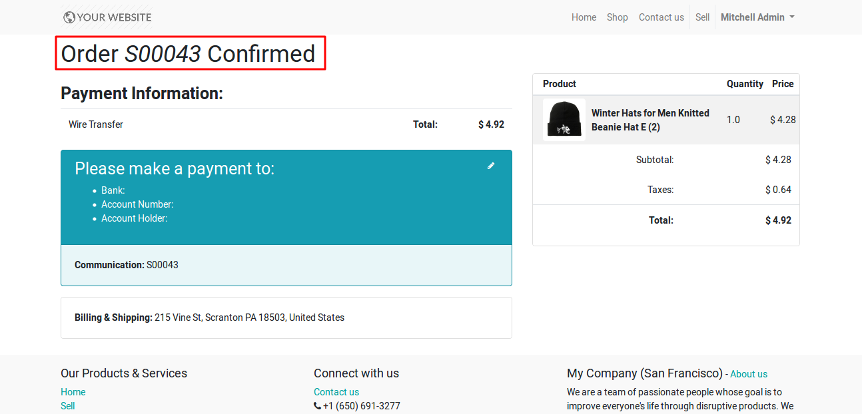Image resolution: width=868 pixels, height=414 pixels.
Task: Select the Sell menu item in navbar
Action: point(703,17)
